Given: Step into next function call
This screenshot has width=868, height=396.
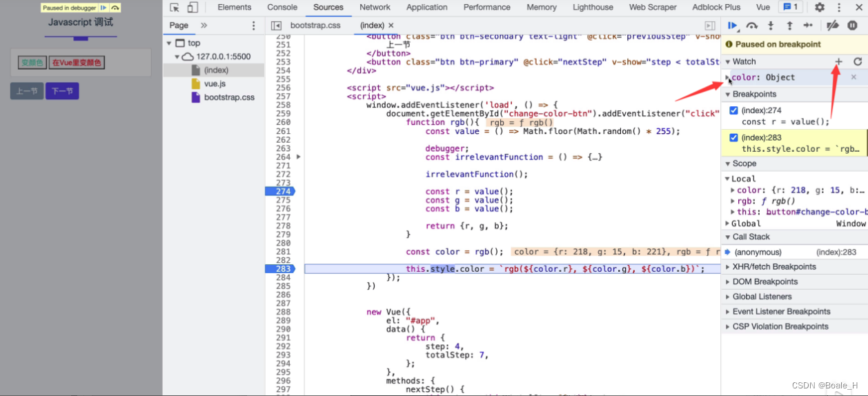Looking at the screenshot, I should tap(771, 26).
